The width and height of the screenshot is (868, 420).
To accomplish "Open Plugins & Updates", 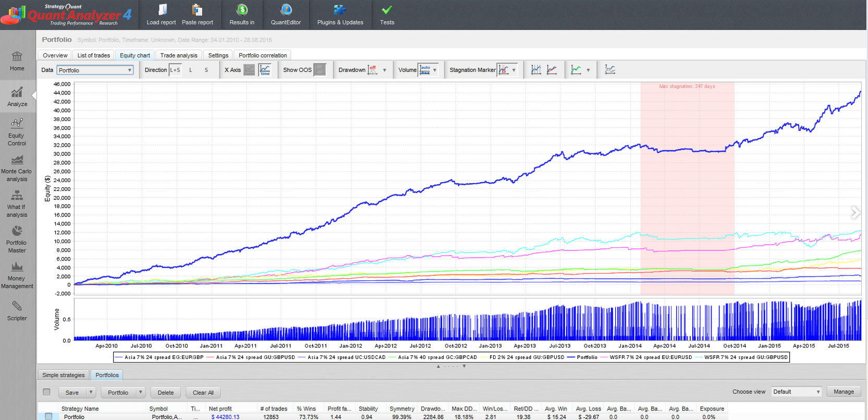I will click(340, 15).
